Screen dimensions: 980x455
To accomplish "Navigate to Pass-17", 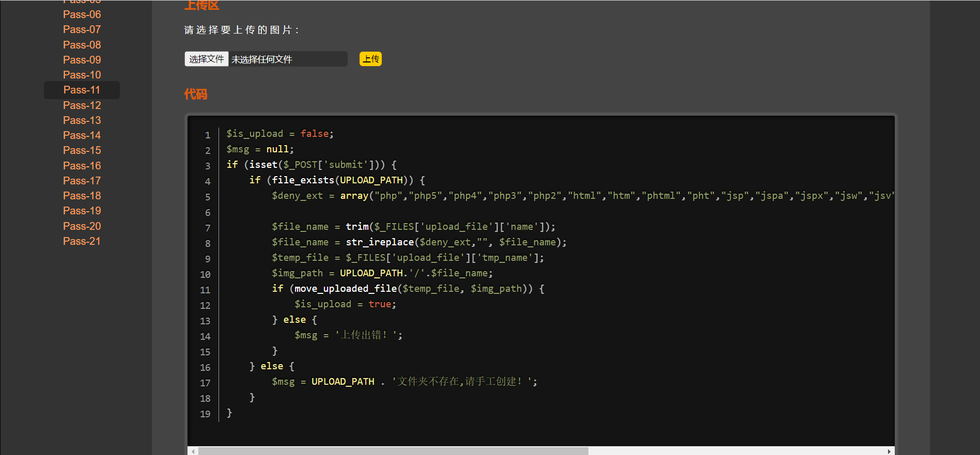I will click(x=82, y=181).
